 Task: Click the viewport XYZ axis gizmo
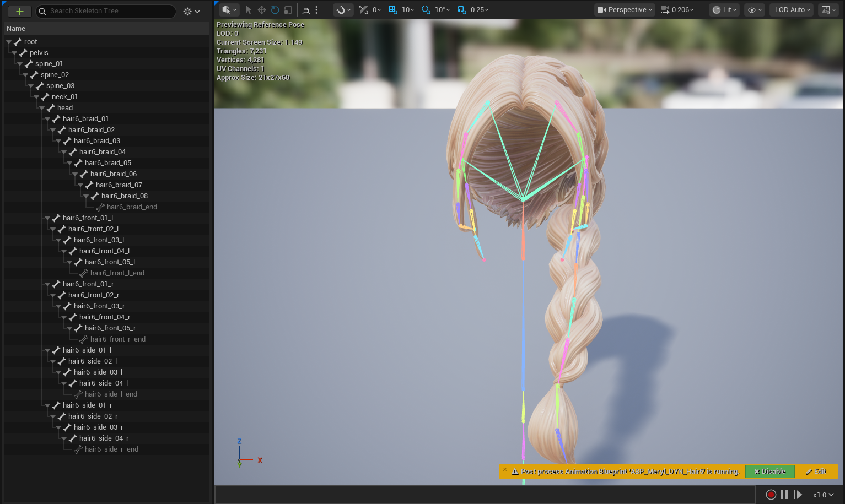249,453
